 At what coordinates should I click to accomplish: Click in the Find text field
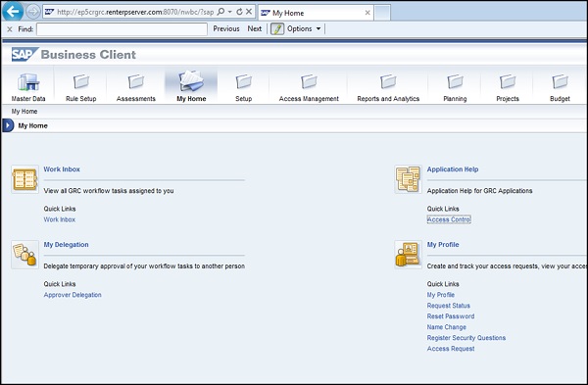122,29
